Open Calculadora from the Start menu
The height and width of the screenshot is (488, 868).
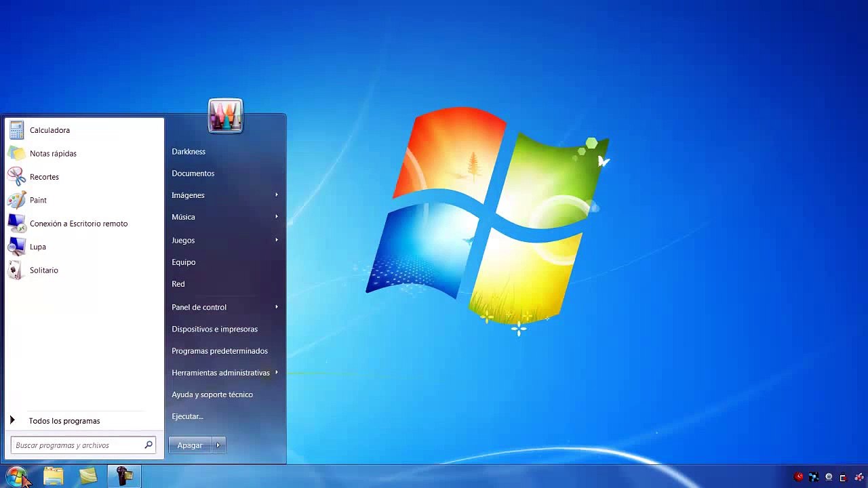(x=84, y=130)
